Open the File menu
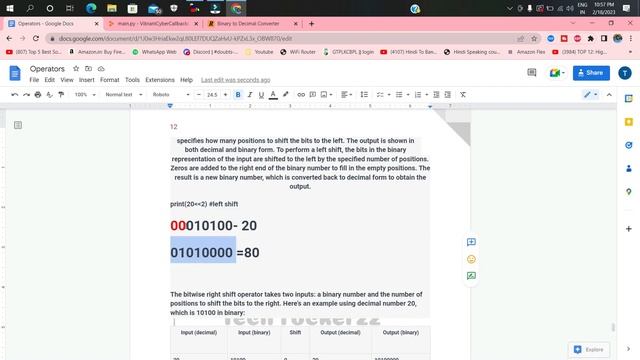The height and width of the screenshot is (360, 640). [34, 80]
